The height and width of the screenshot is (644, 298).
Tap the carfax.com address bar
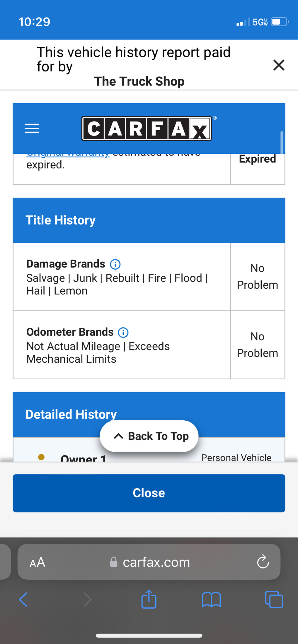(149, 562)
